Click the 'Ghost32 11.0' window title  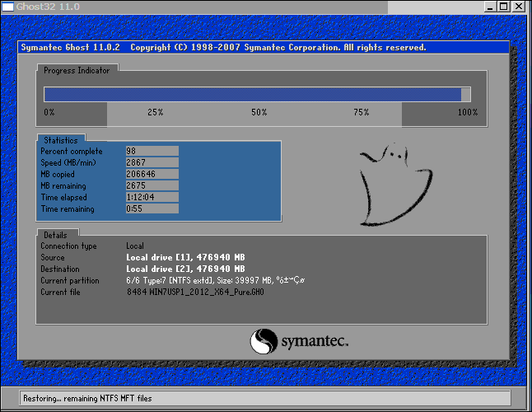point(48,7)
